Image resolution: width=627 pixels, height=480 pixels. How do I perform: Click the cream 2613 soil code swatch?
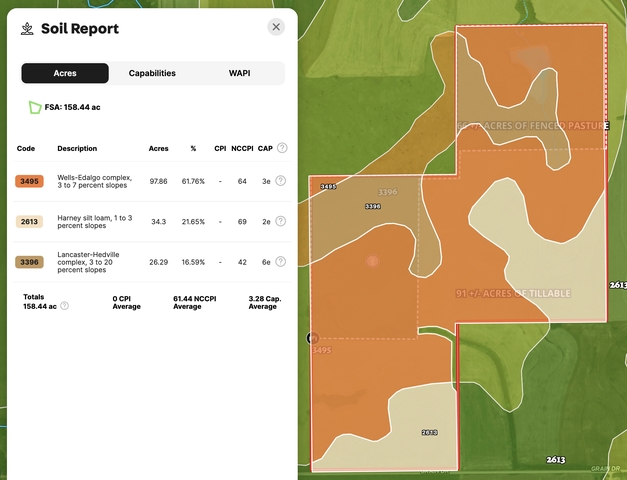pyautogui.click(x=29, y=222)
